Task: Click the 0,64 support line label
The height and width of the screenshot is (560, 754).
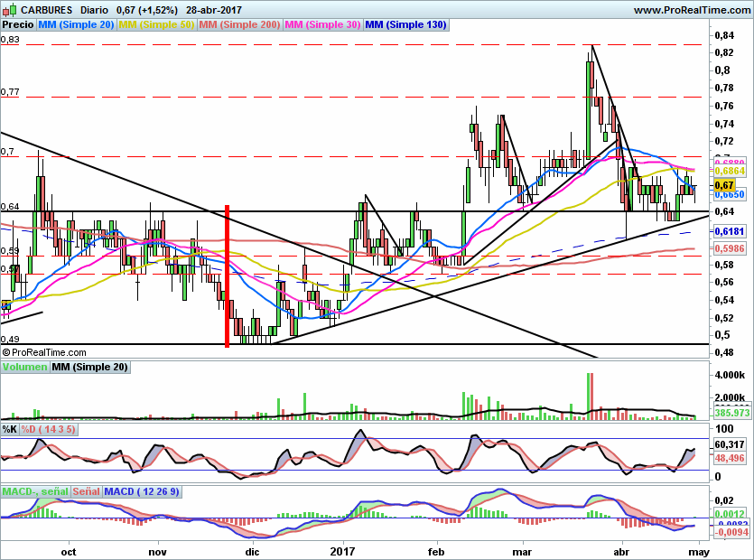Action: coord(10,207)
